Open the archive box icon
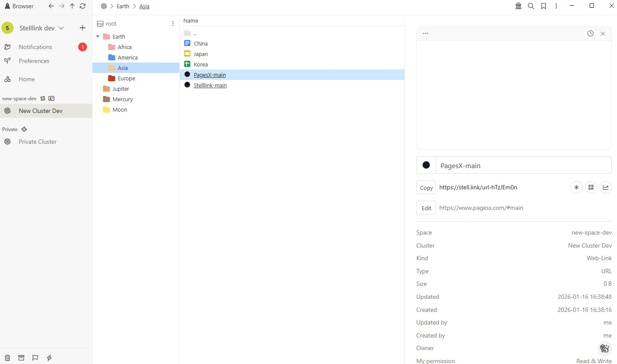617x364 pixels. pos(21,357)
